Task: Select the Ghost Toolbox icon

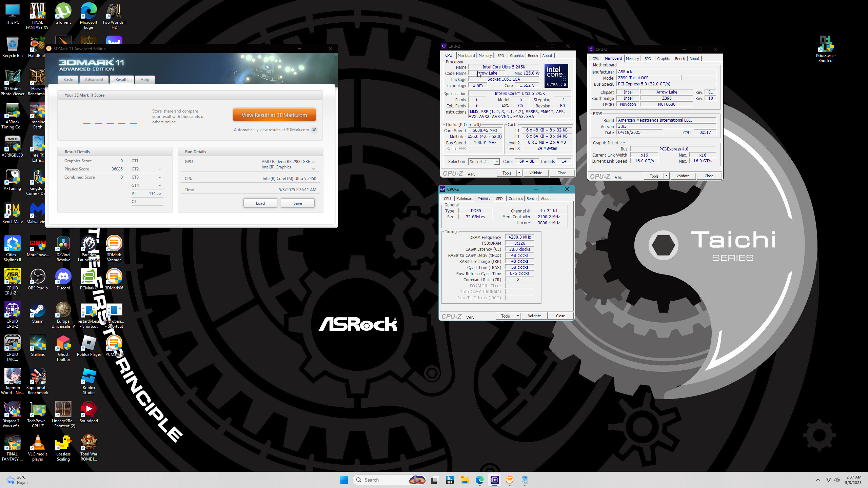Action: 63,349
